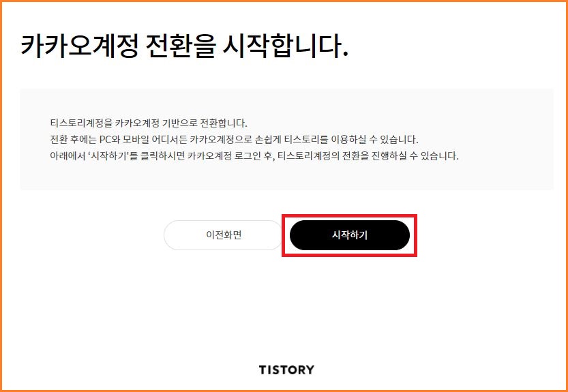Click 로그인 후 in the third description line
The width and height of the screenshot is (568, 392).
tap(254, 156)
